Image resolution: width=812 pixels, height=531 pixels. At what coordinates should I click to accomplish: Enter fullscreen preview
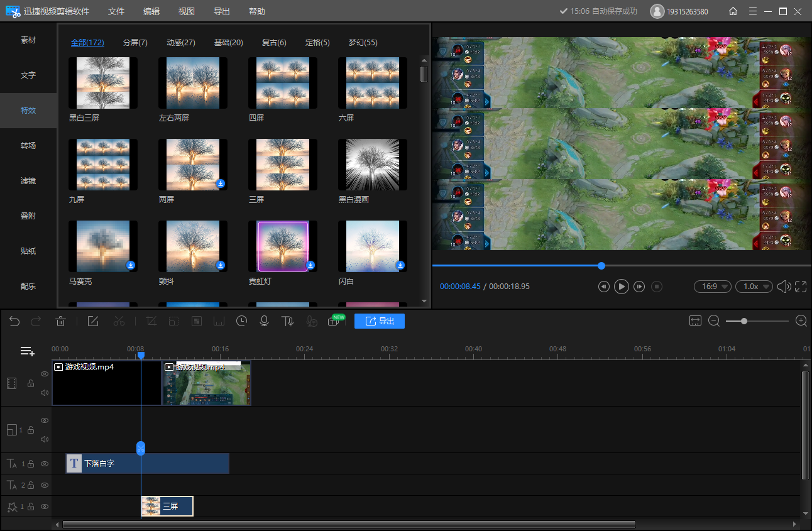[801, 287]
